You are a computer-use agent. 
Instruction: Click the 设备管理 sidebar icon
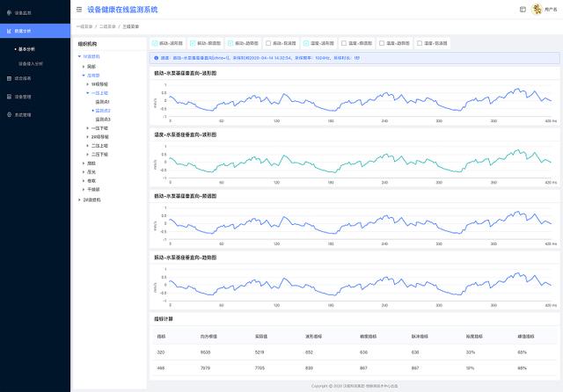tap(9, 97)
